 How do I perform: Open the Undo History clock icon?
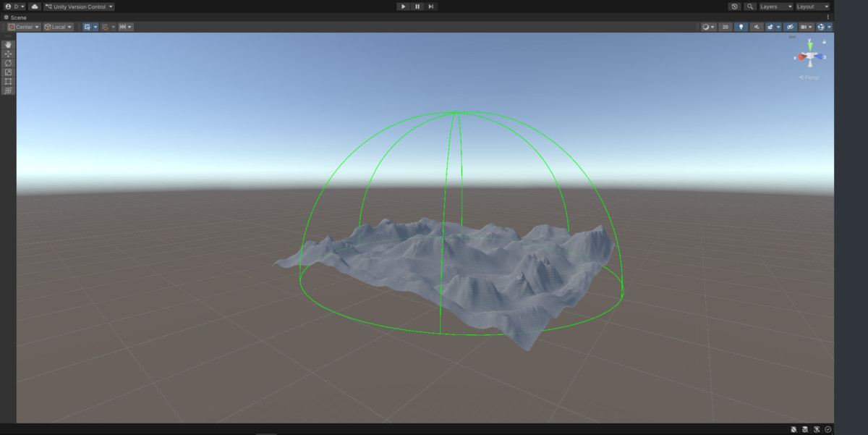734,7
